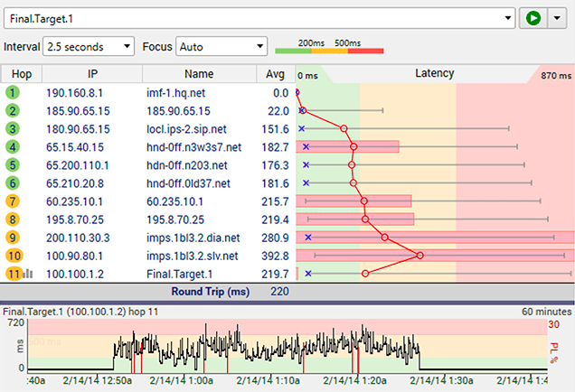The width and height of the screenshot is (575, 392).
Task: Click host name hdn-0ff.n203.net
Action: (186, 165)
